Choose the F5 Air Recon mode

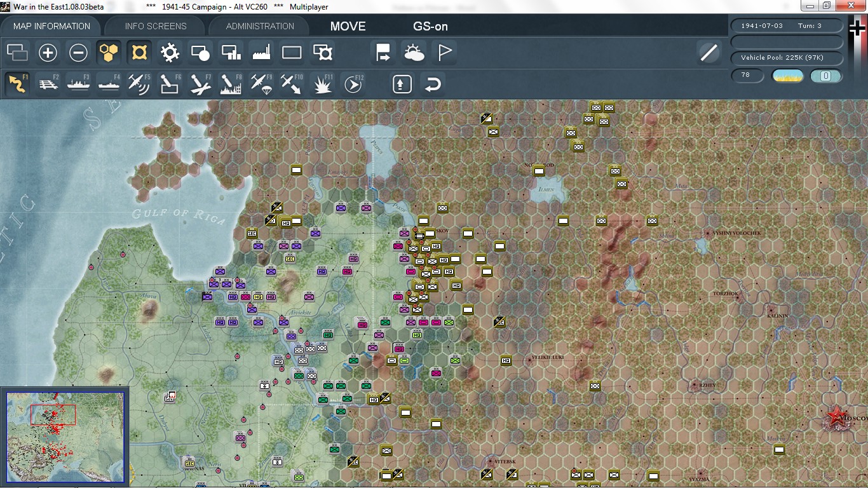point(139,84)
